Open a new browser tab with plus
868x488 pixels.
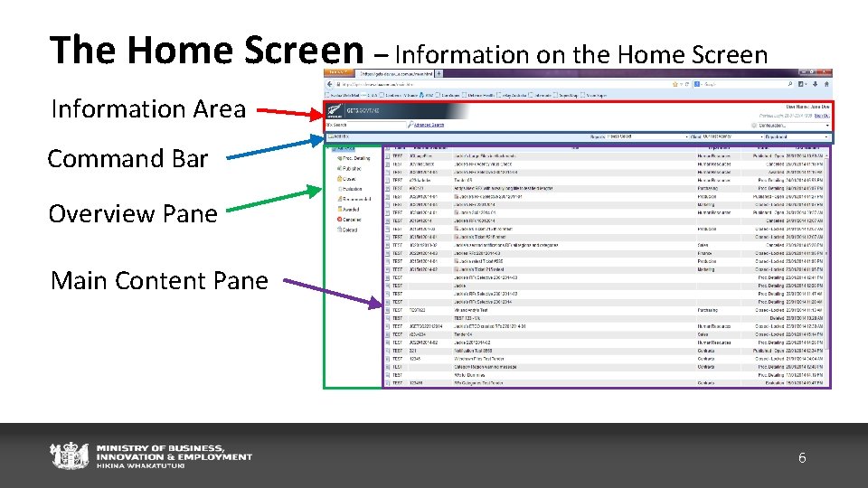(x=439, y=73)
